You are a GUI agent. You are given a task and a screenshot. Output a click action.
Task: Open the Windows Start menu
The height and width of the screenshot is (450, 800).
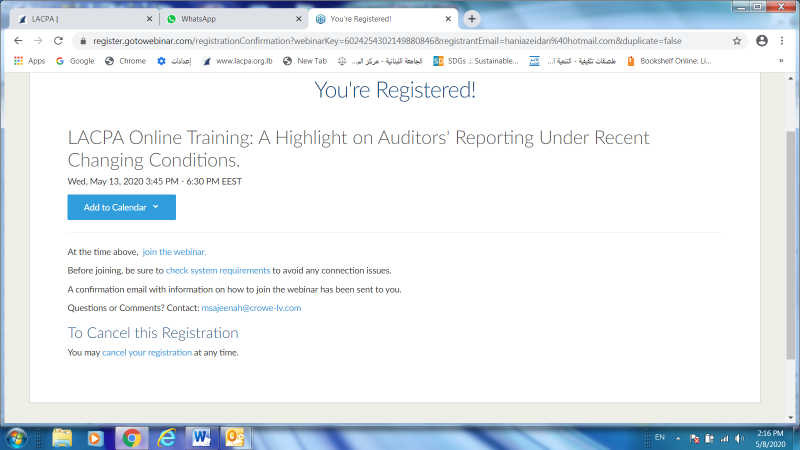(16, 438)
